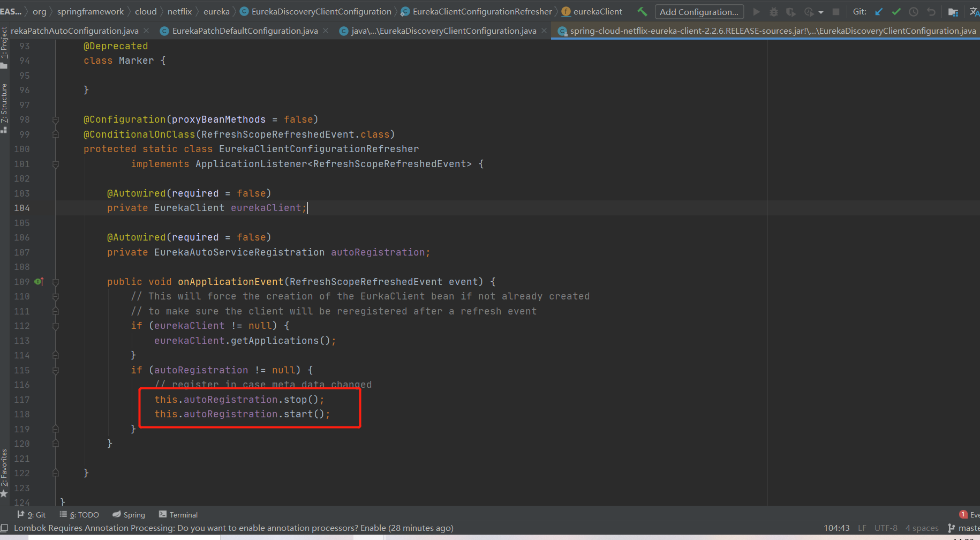Click the Build Project hammer icon

point(642,11)
